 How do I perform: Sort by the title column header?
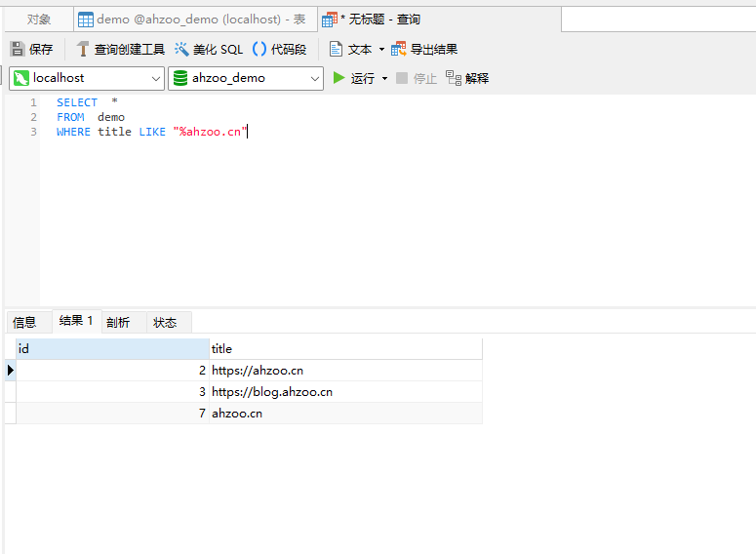[345, 348]
